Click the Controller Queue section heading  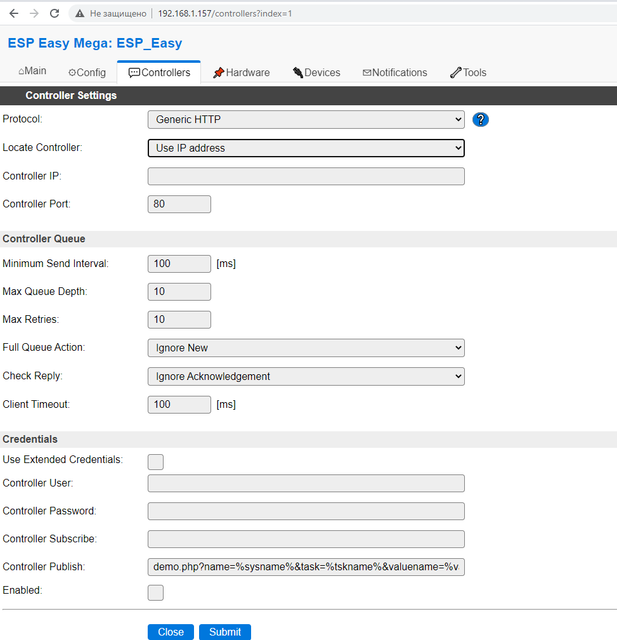coord(44,239)
